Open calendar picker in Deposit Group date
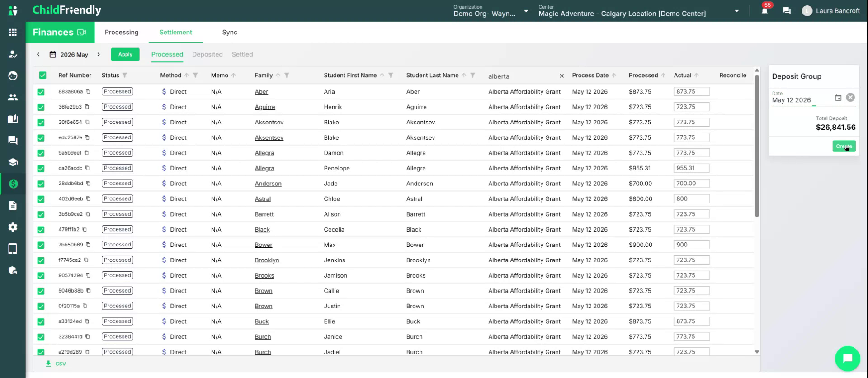Screen dimensions: 868x378 838,98
